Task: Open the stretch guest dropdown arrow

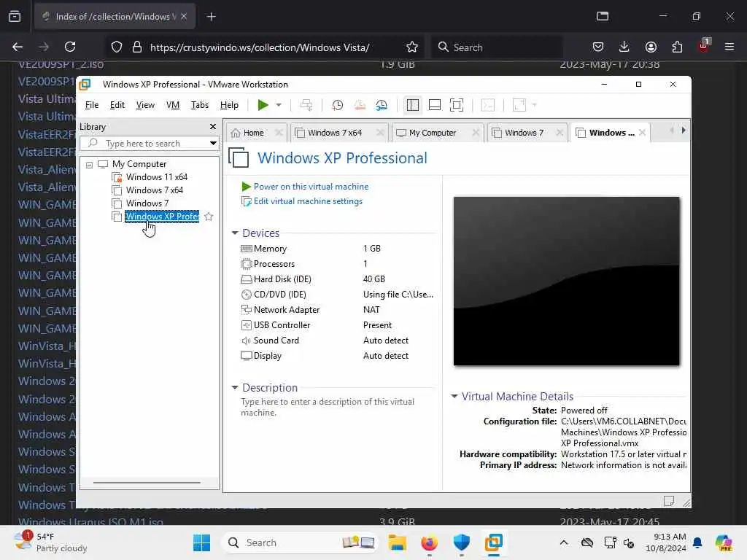Action: tap(534, 105)
